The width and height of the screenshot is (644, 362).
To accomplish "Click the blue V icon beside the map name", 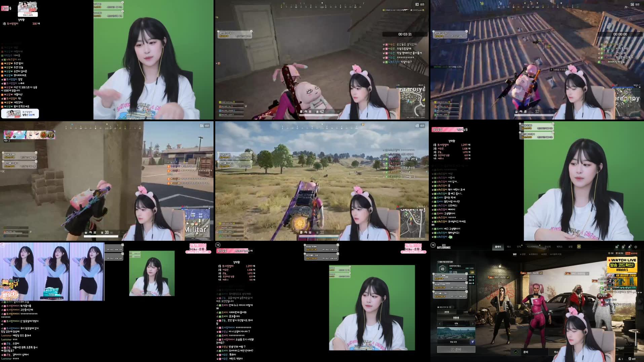I will click(x=472, y=341).
